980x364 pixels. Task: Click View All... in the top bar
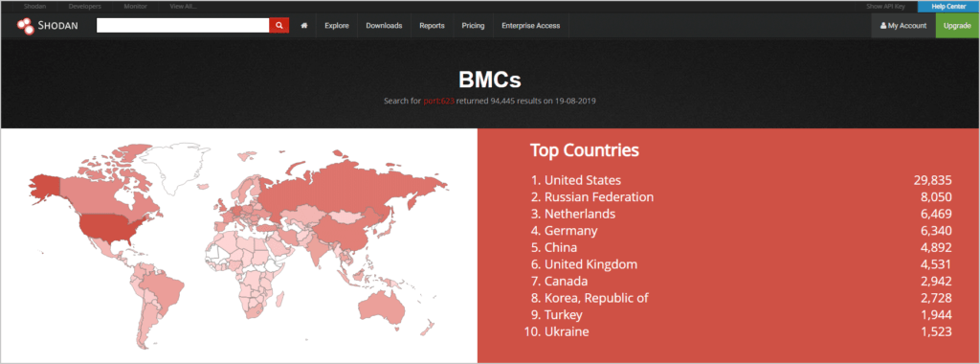click(x=183, y=7)
